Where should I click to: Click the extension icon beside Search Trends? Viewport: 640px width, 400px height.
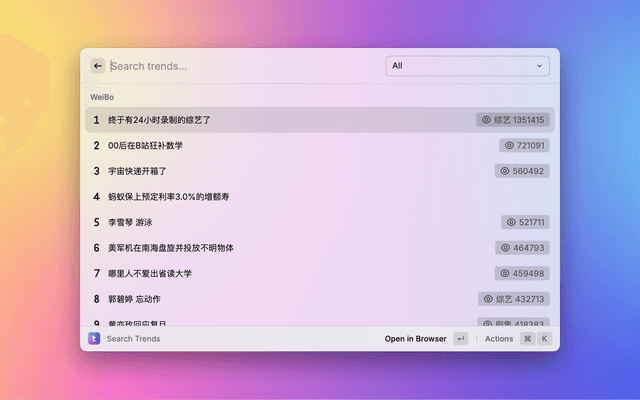94,339
